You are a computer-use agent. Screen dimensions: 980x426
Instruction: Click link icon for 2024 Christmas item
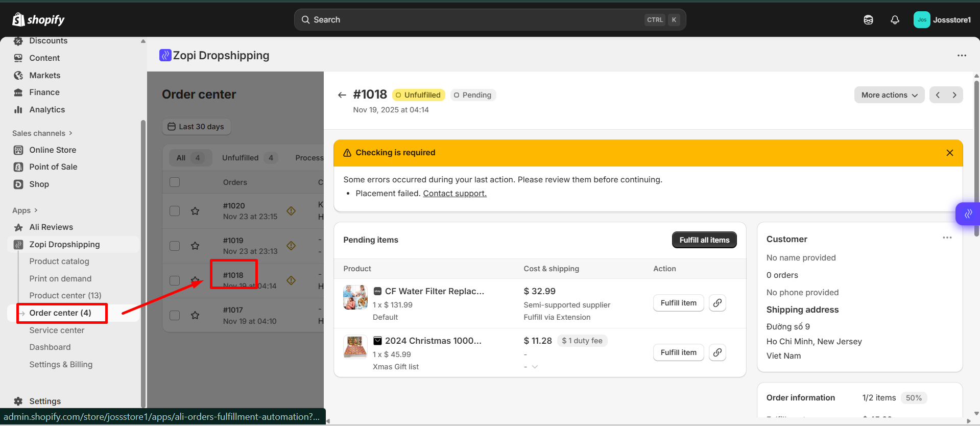[717, 352]
